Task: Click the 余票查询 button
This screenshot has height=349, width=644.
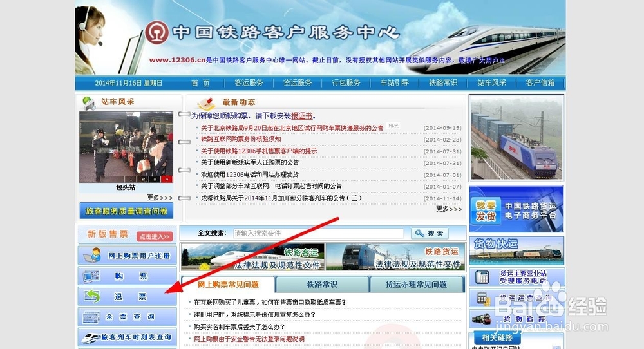Action: click(x=128, y=317)
